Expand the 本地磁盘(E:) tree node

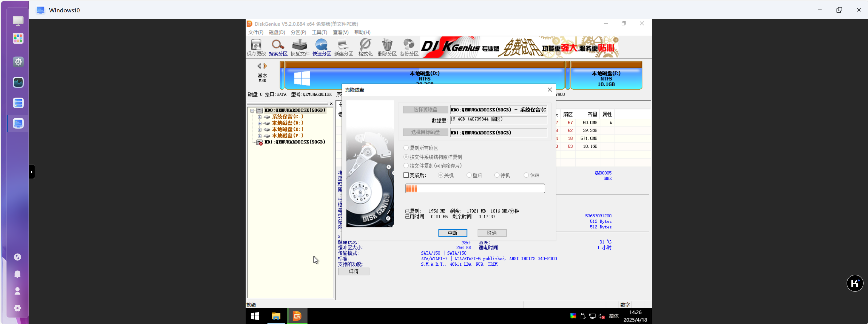(260, 130)
